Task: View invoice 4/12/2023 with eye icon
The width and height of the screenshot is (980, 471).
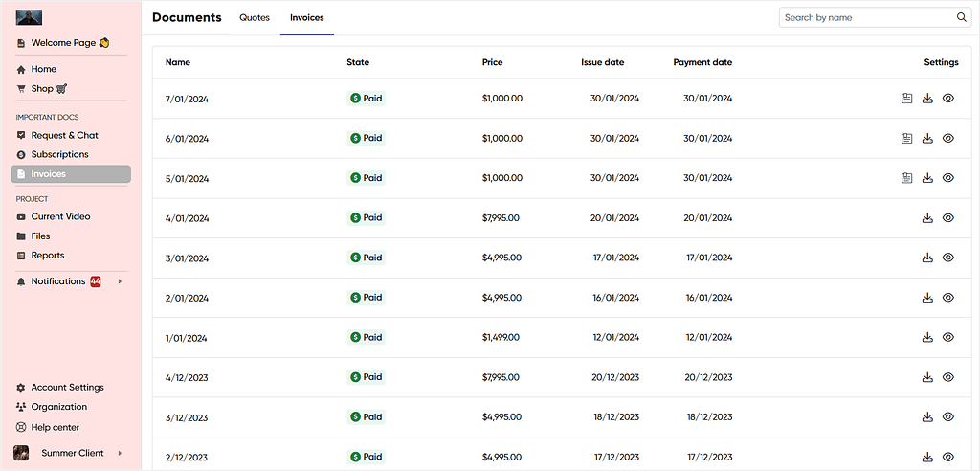Action: [x=948, y=377]
